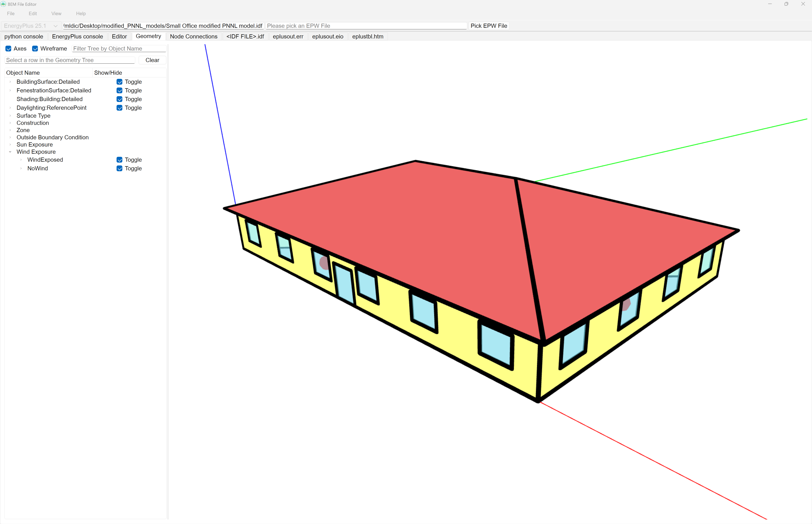Click the Show/Hide column header

pyautogui.click(x=129, y=73)
